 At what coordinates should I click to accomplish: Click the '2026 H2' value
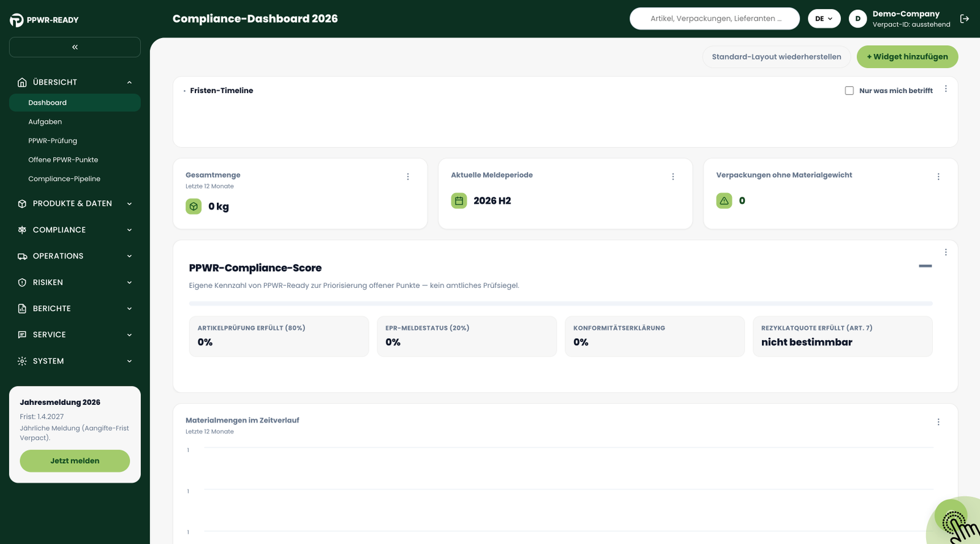point(492,201)
